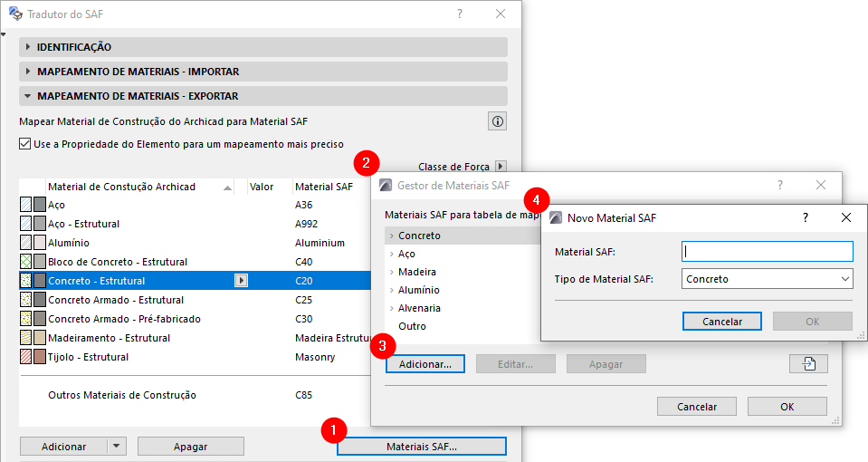
Task: Click the surface swatch for Alumínio row
Action: (x=39, y=243)
